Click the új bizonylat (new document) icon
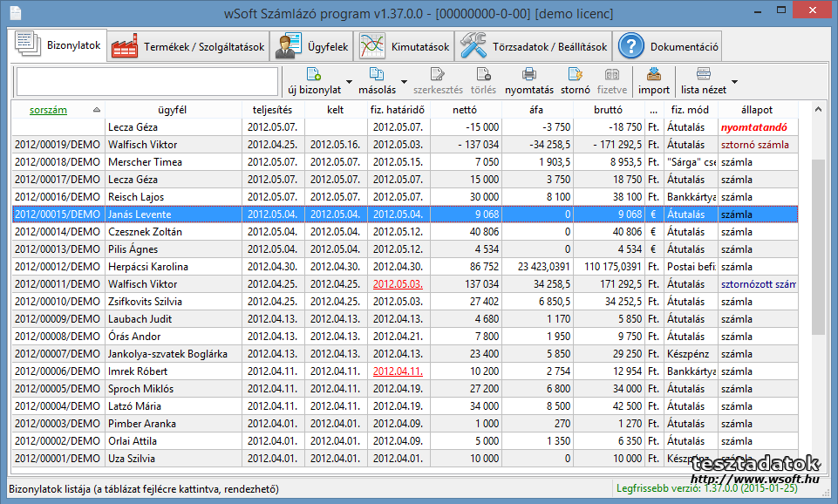 click(x=314, y=75)
